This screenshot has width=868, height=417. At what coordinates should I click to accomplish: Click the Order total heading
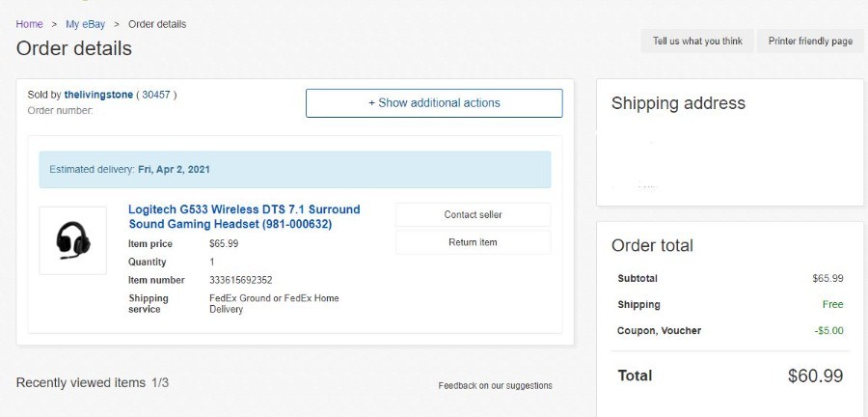pyautogui.click(x=652, y=245)
